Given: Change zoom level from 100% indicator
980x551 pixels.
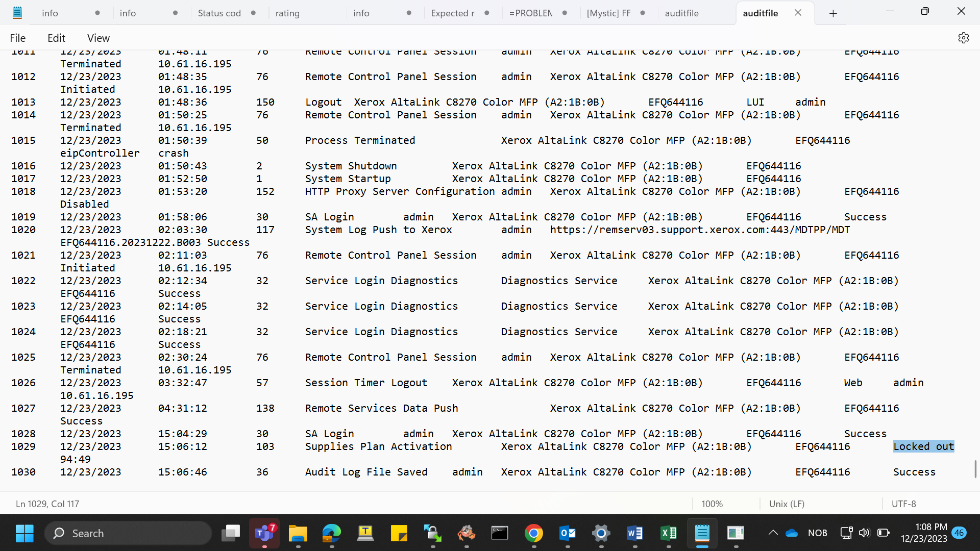Looking at the screenshot, I should pos(712,504).
